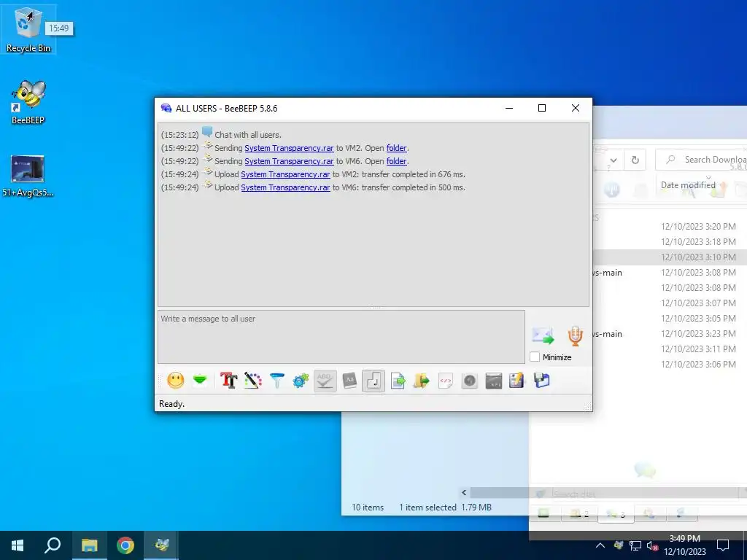This screenshot has height=560, width=747.
Task: Open chat settings blue gears icon
Action: coord(301,381)
